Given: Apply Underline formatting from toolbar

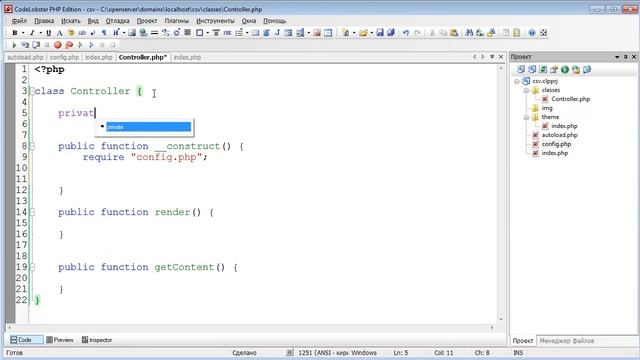Looking at the screenshot, I should [x=49, y=33].
